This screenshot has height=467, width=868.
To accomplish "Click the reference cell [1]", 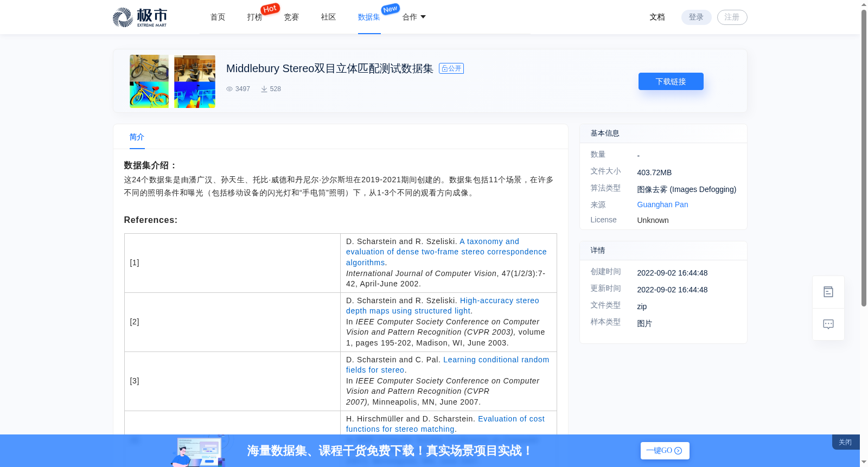I will (232, 263).
